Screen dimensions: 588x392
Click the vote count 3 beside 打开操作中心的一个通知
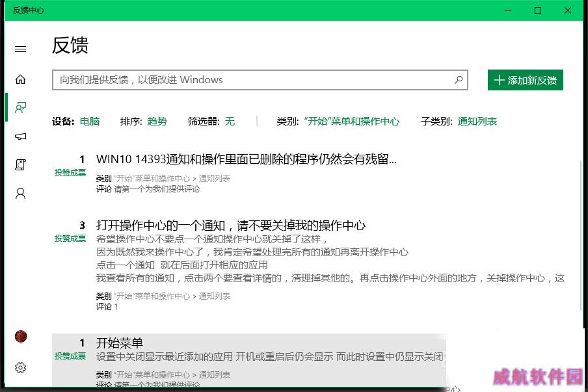[83, 225]
